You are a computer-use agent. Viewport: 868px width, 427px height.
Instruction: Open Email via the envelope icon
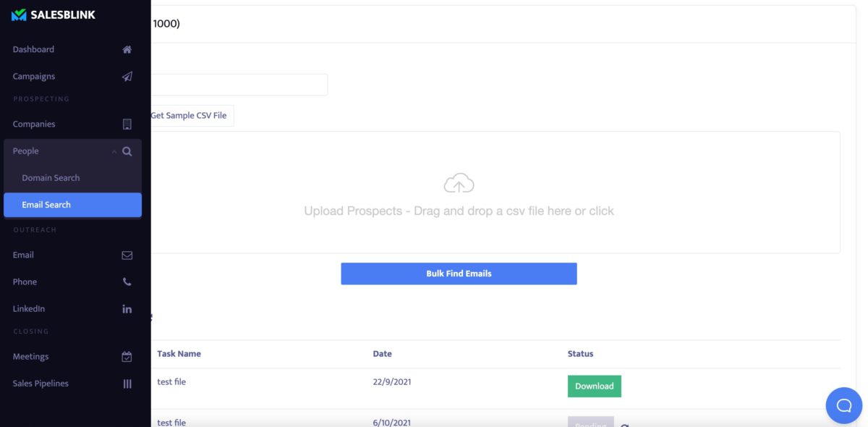127,255
